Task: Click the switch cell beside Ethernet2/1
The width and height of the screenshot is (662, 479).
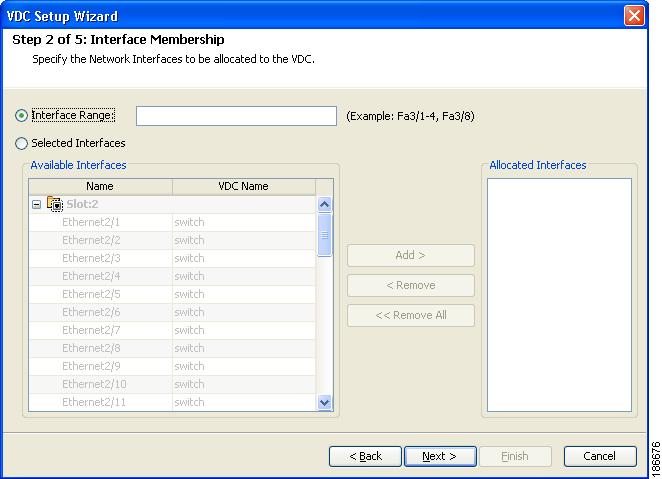Action: click(244, 222)
